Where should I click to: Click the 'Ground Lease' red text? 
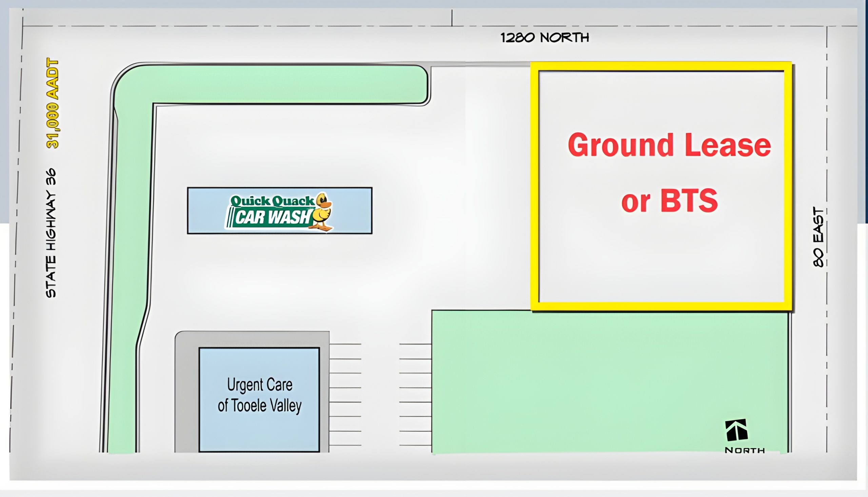point(669,146)
